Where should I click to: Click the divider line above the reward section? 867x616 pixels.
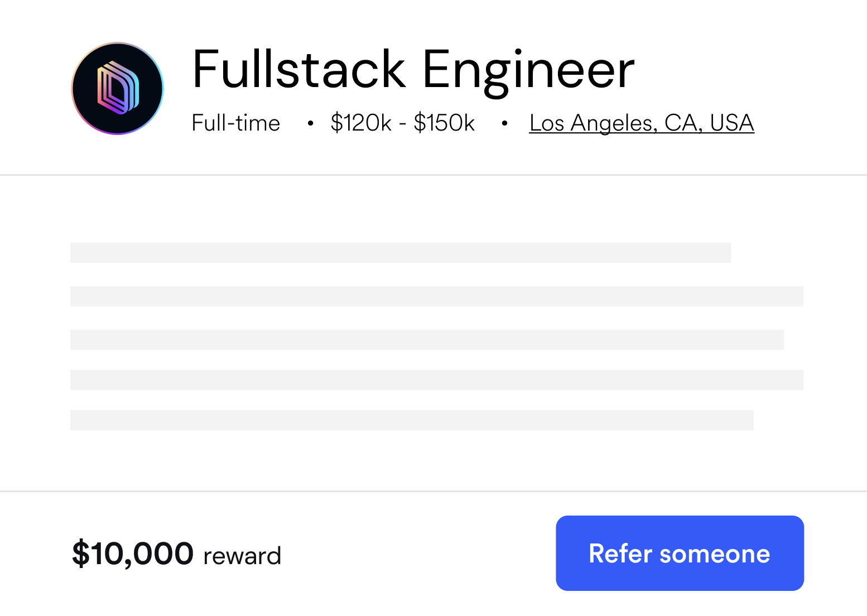coord(433,492)
